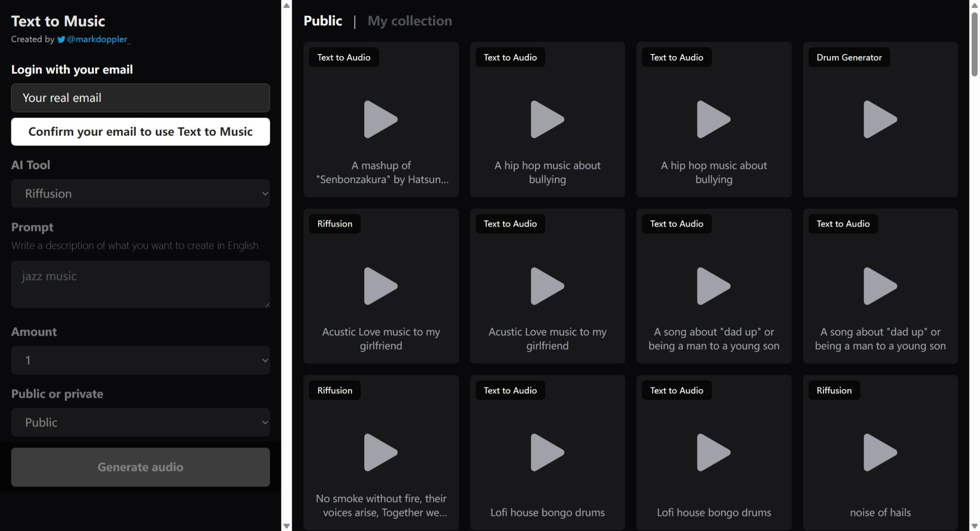Open the @markdoppler_ Twitter link

99,39
